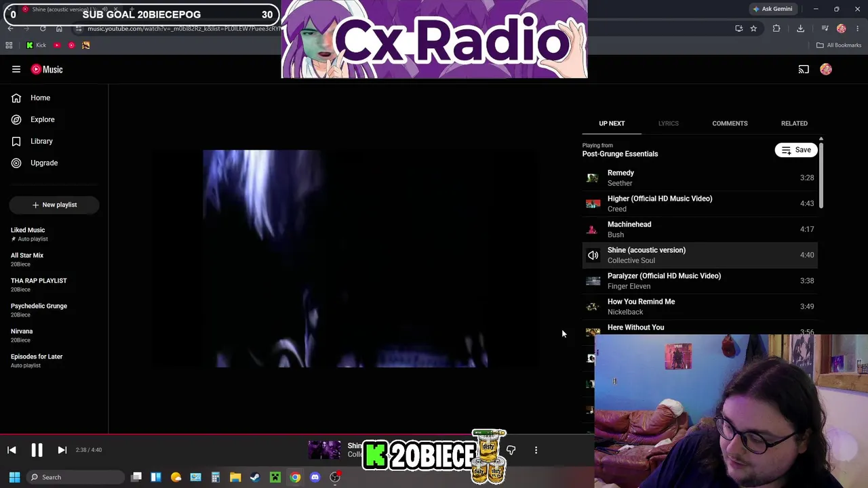Bookmark this page with the star icon
Screen dimensions: 868x488
[753, 28]
